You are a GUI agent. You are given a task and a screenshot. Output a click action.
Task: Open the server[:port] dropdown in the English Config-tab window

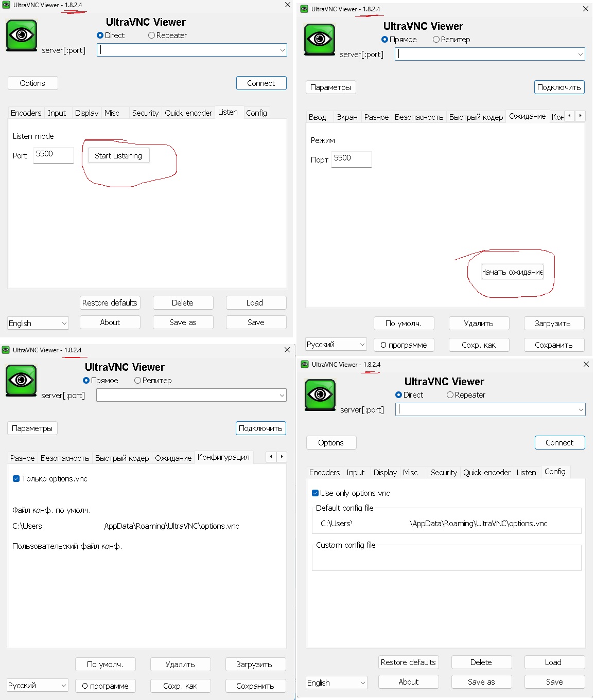[x=581, y=410]
